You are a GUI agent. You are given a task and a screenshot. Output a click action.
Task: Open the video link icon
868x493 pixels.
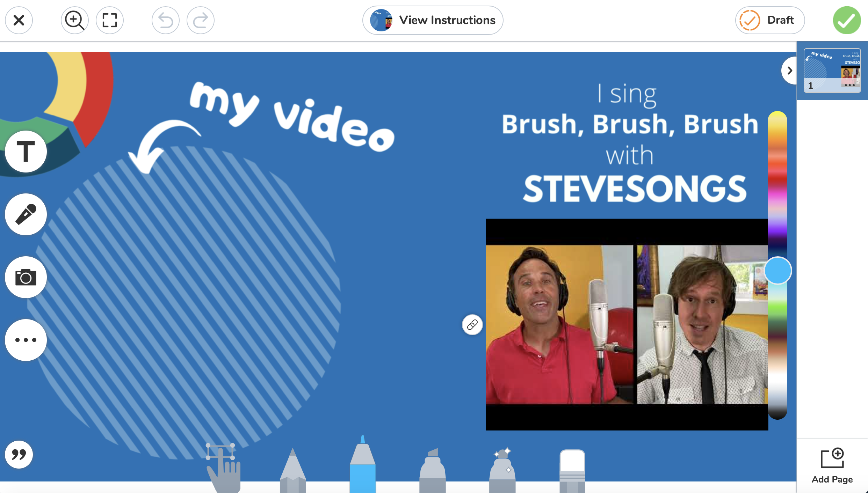(x=472, y=325)
